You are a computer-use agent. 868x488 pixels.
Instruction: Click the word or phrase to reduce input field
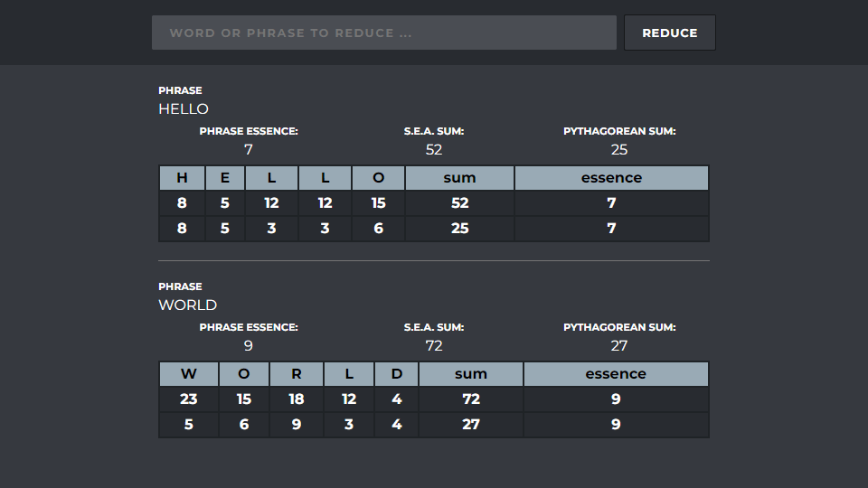(384, 33)
